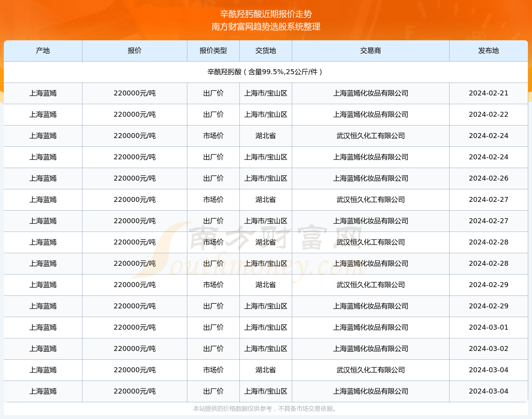
Task: Click the date 2024-03-01
Action: 488,327
